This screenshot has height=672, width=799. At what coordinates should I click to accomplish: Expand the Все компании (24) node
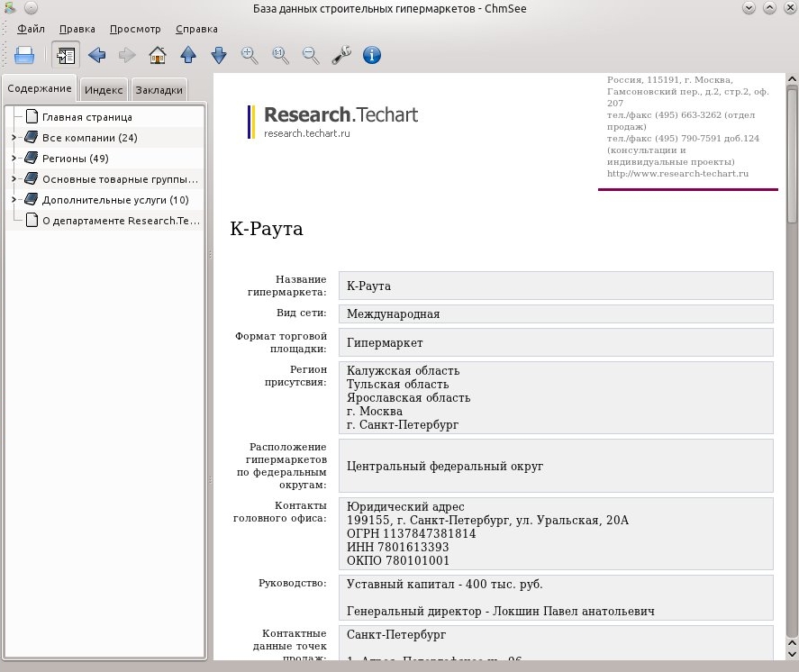(x=14, y=138)
